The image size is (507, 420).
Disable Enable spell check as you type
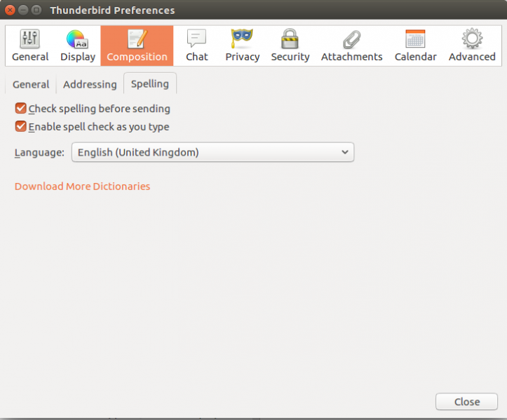(21, 126)
